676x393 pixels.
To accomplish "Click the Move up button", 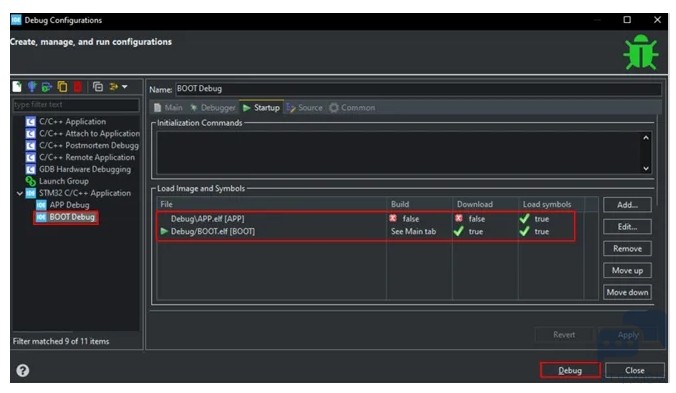I will [627, 271].
